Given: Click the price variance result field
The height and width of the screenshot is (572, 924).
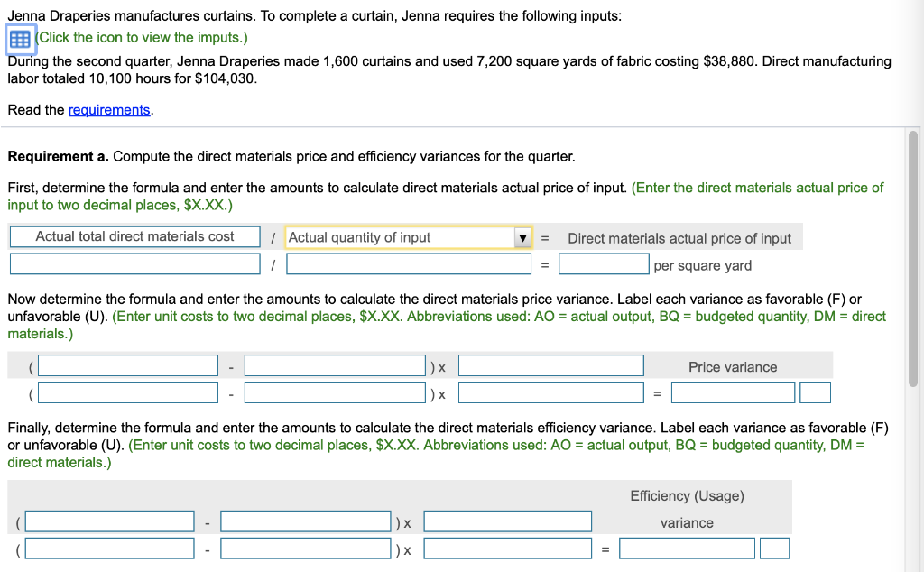Looking at the screenshot, I should pyautogui.click(x=733, y=393).
